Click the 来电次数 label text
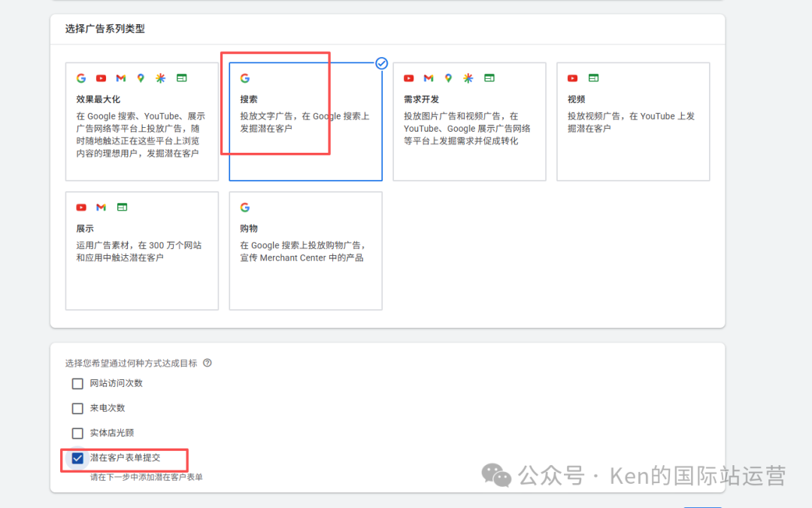This screenshot has height=508, width=812. 108,408
